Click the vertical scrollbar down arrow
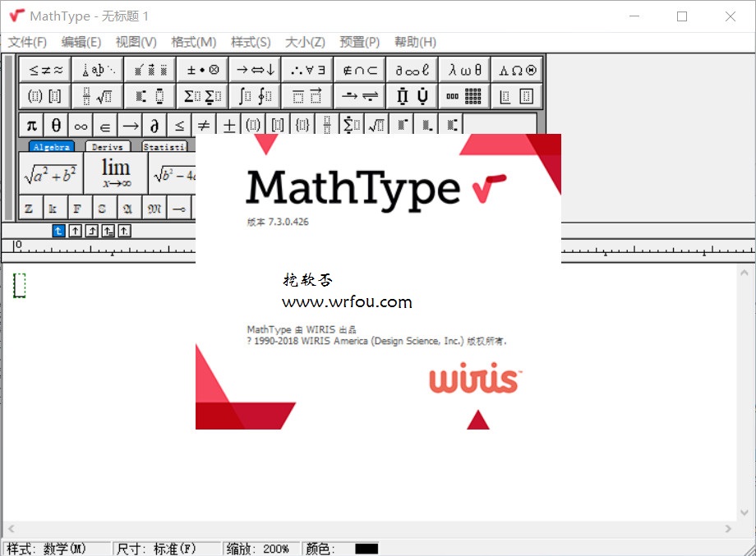The image size is (756, 556). tap(744, 512)
